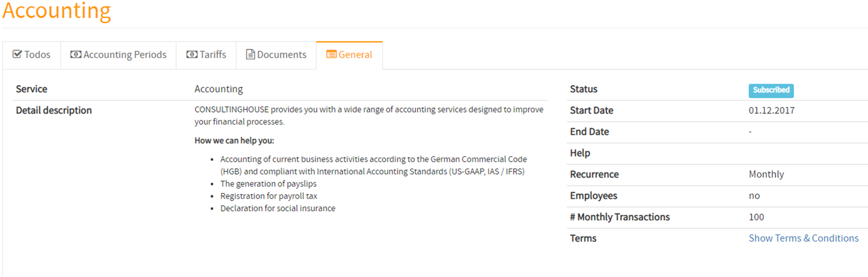The image size is (868, 277).
Task: Click the Service name value Accounting
Action: click(219, 89)
